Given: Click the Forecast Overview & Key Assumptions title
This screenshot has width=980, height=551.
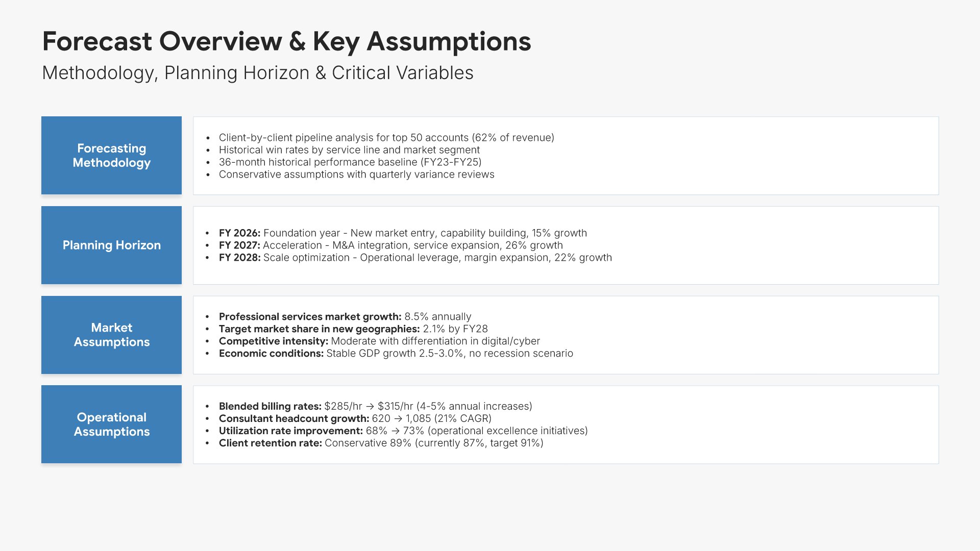Looking at the screenshot, I should [286, 41].
